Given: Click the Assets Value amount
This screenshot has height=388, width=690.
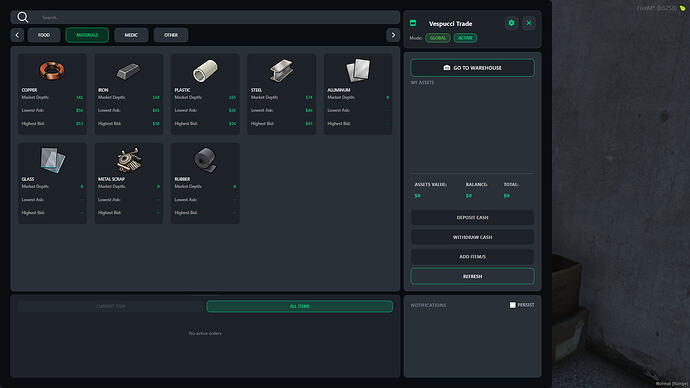Looking at the screenshot, I should point(418,196).
